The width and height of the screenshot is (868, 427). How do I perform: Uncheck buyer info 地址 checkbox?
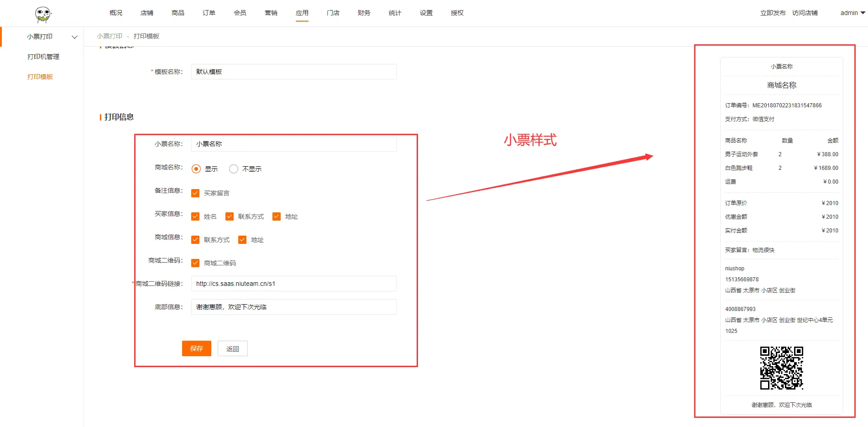click(x=277, y=216)
